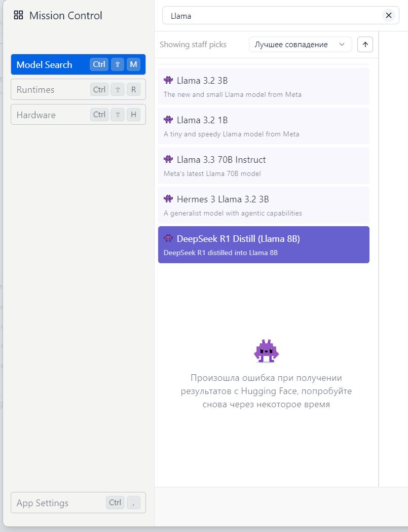
Task: Switch to the Runtimes tab
Action: tap(79, 90)
